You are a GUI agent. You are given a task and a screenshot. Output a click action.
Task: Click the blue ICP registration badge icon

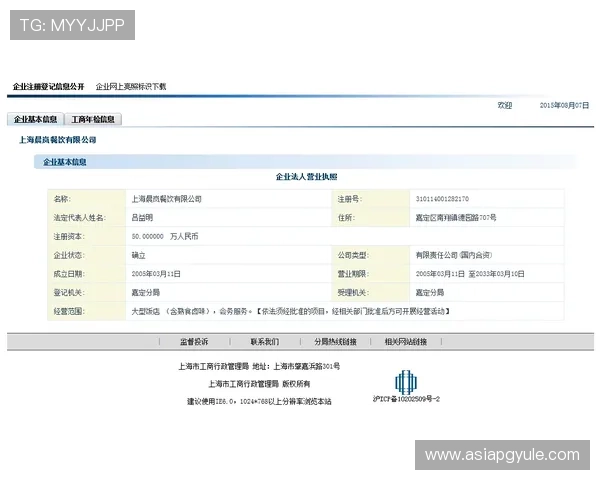pyautogui.click(x=406, y=382)
